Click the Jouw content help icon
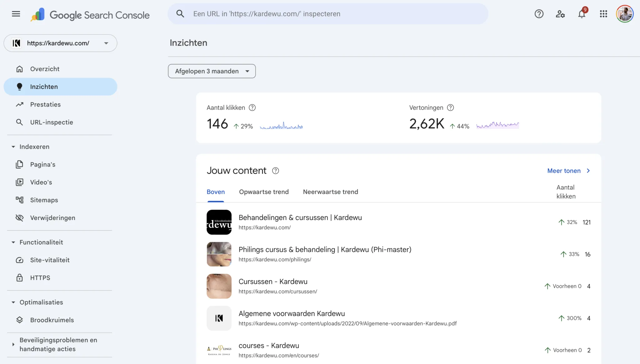The height and width of the screenshot is (364, 640). [275, 171]
